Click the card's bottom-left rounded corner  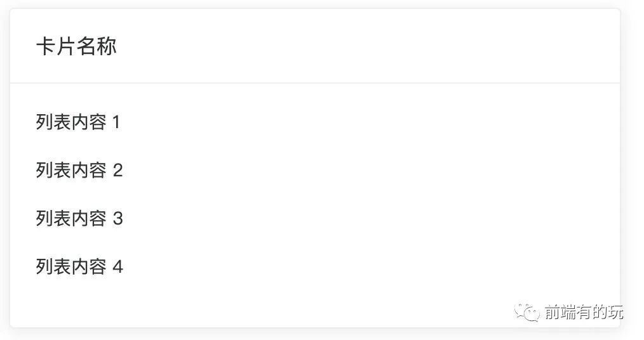coord(13,325)
